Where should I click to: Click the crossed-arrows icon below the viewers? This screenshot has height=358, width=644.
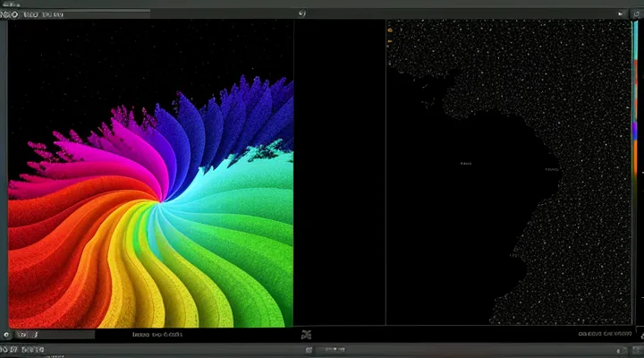point(307,335)
